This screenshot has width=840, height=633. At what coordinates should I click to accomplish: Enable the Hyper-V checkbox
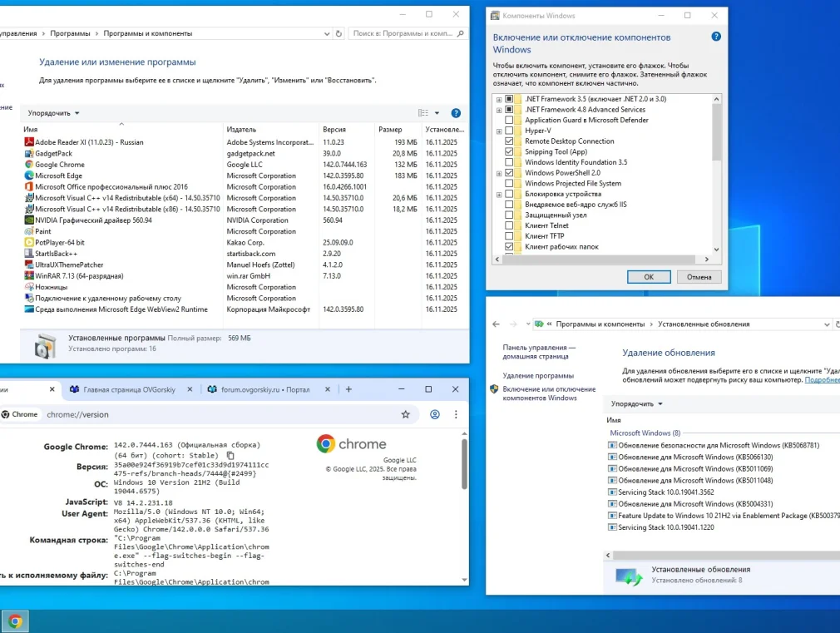pyautogui.click(x=509, y=131)
